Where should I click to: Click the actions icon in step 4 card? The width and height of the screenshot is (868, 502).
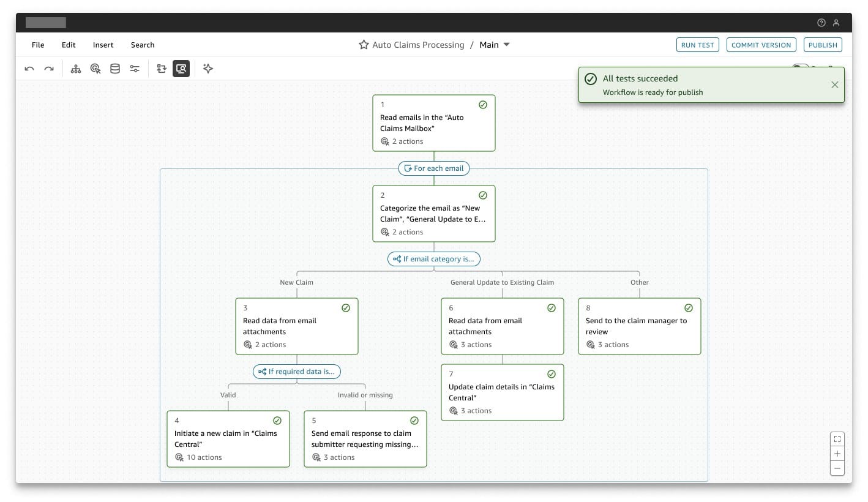179,457
